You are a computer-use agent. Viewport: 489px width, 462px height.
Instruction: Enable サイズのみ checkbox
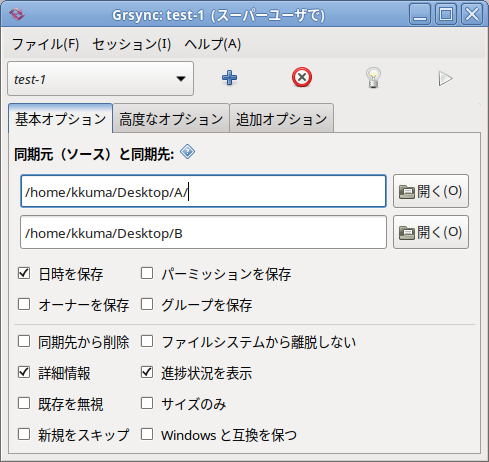pyautogui.click(x=147, y=403)
